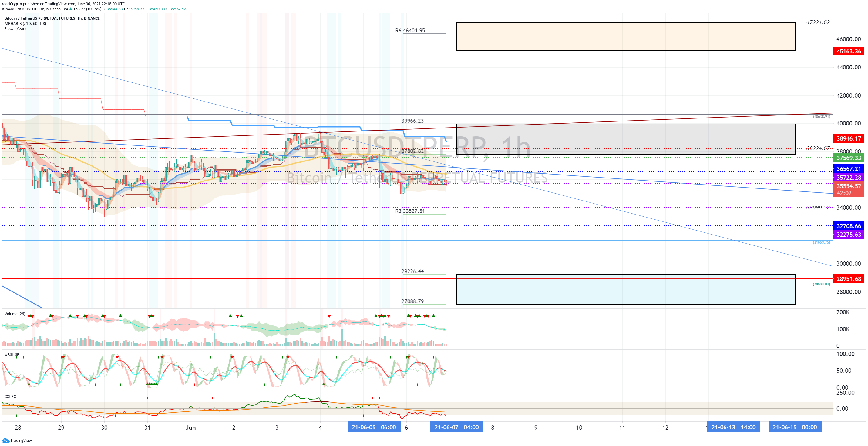Screen dimensions: 868x446
Task: Click the 21-06-15 00:00 date marker
Action: (x=795, y=427)
